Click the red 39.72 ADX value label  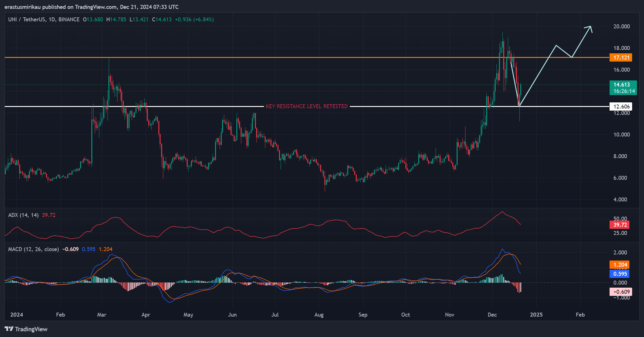coord(619,225)
